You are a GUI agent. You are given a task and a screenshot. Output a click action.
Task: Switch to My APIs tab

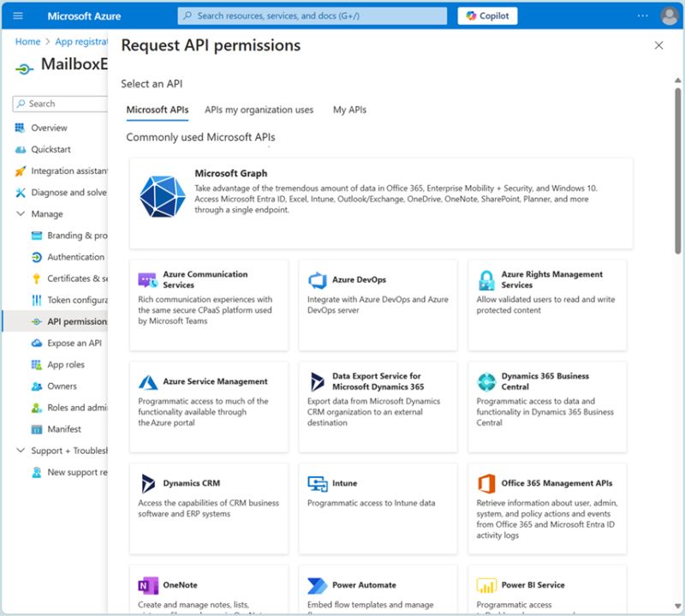(349, 110)
